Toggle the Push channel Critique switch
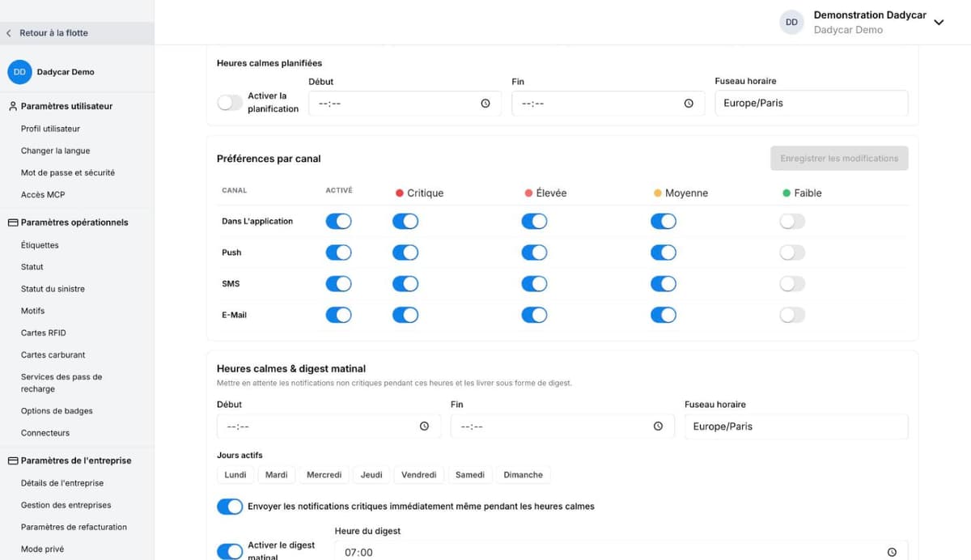The image size is (971, 560). [405, 252]
